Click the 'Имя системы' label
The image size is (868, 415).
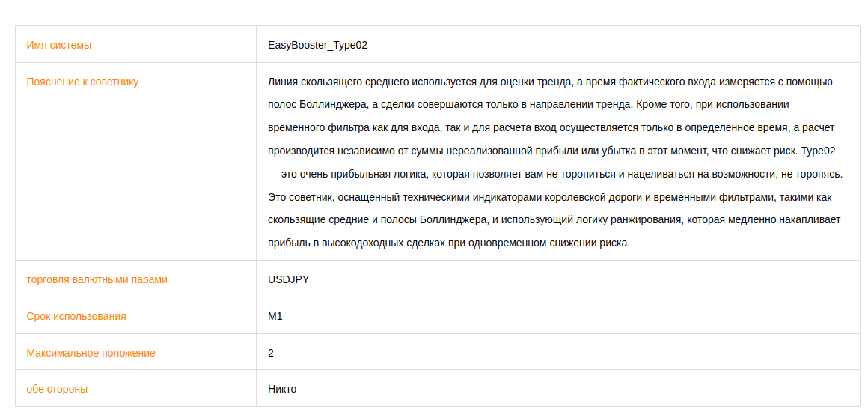point(58,46)
